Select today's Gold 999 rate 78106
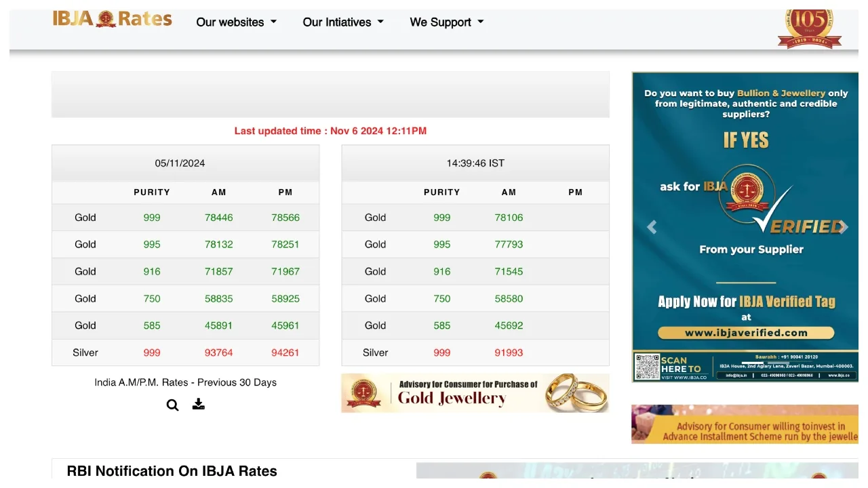Viewport: 868px width, 488px height. pos(509,218)
